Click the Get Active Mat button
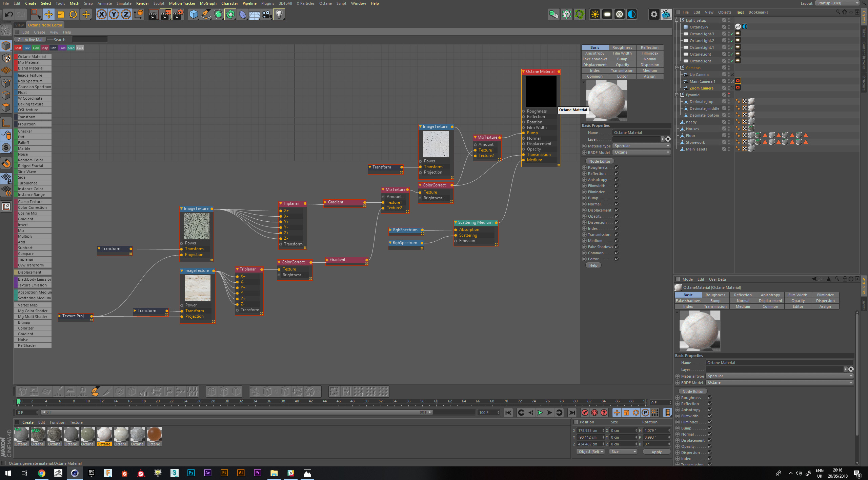 pos(30,40)
